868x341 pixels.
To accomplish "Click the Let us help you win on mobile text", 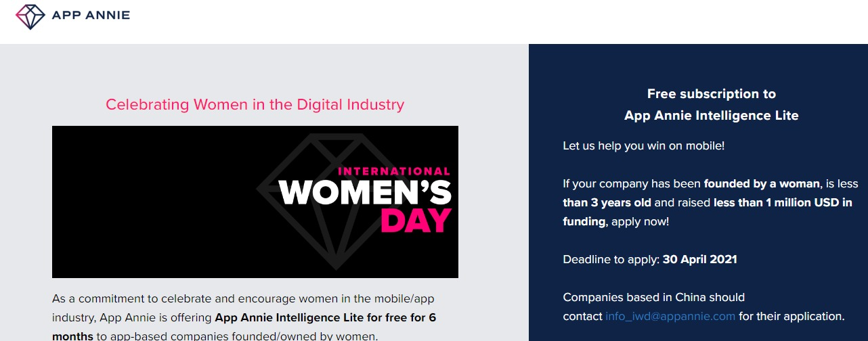I will 643,145.
